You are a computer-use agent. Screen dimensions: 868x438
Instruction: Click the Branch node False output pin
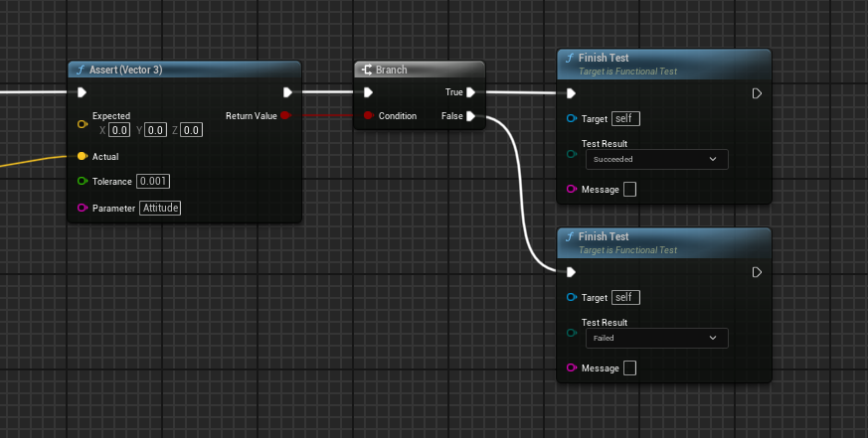[x=470, y=116]
